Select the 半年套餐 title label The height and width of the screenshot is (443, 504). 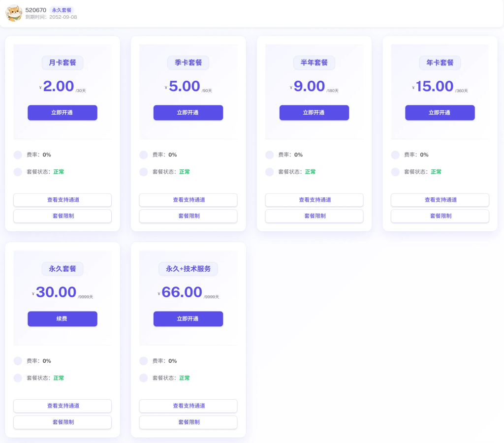[x=314, y=63]
